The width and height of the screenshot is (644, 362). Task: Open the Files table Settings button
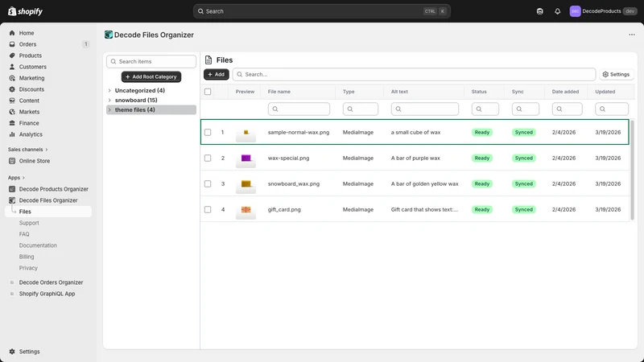(x=616, y=74)
